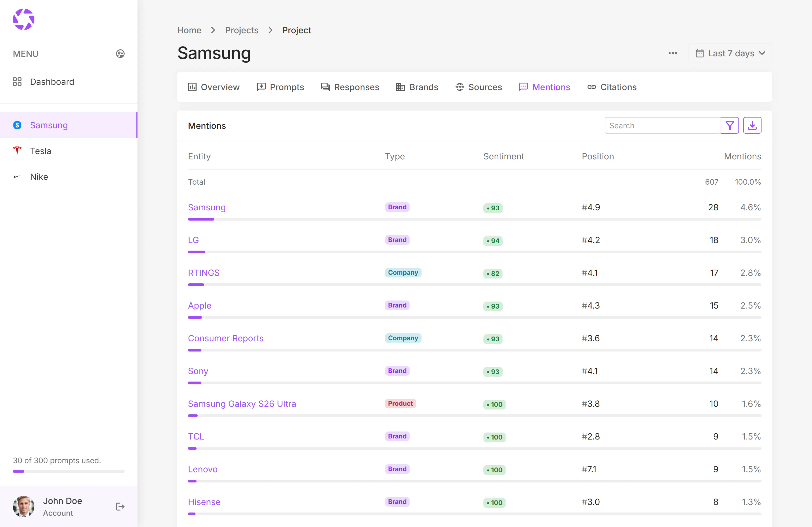
Task: Switch to the Sources tab
Action: point(478,87)
